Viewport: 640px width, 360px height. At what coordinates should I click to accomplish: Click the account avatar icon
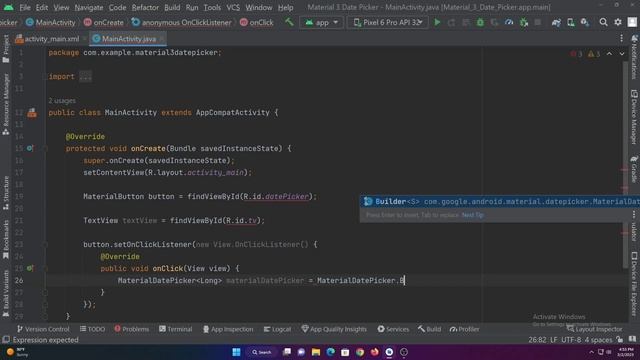[632, 22]
